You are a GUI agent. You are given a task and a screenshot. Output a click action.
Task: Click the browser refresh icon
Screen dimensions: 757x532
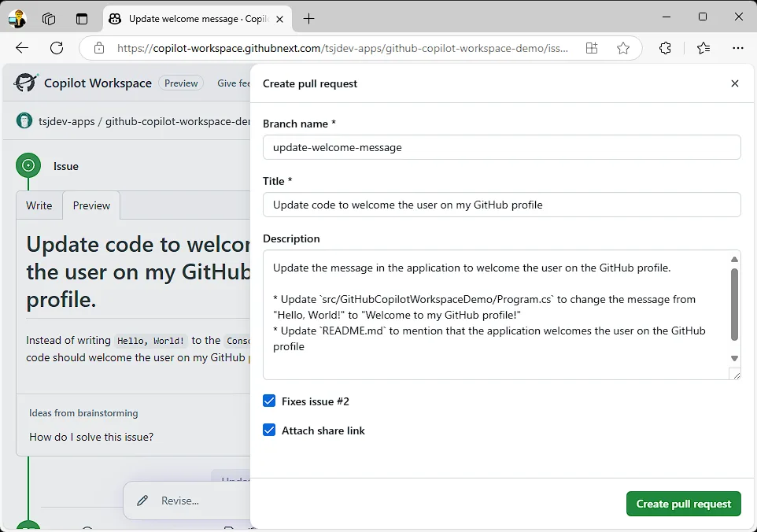tap(57, 48)
